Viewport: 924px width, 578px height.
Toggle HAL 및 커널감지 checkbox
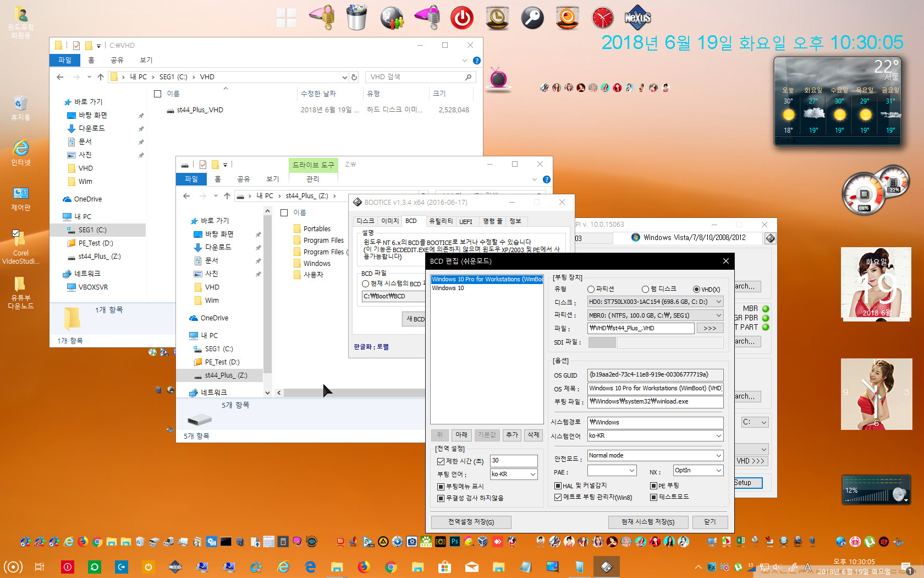tap(558, 486)
